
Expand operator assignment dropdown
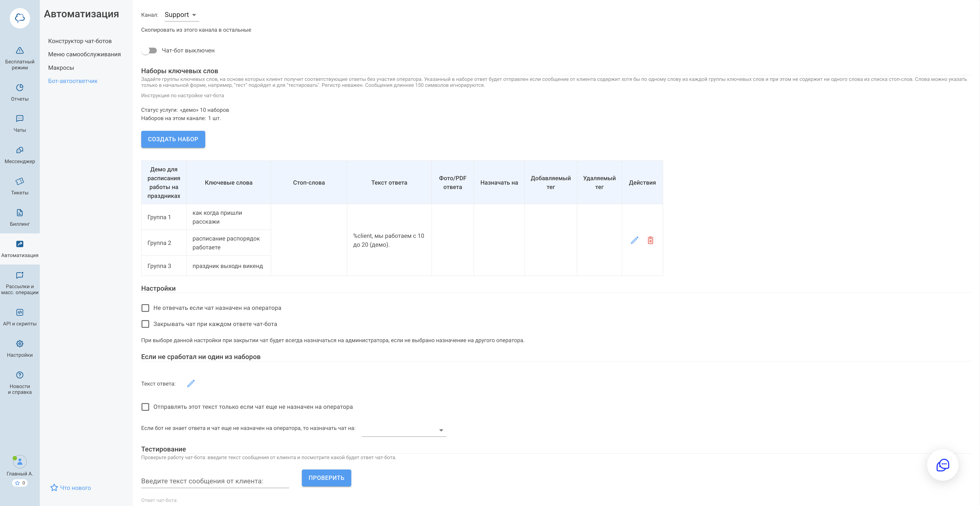tap(441, 430)
